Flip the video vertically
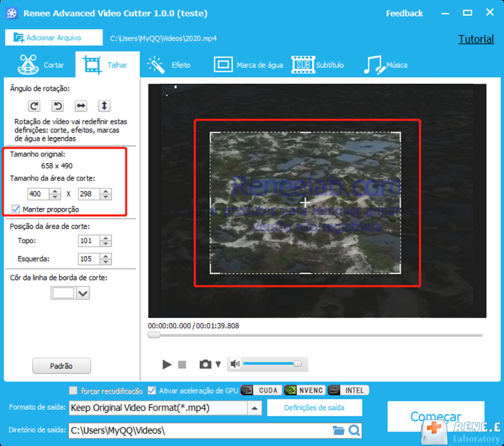The width and height of the screenshot is (504, 446). [104, 106]
